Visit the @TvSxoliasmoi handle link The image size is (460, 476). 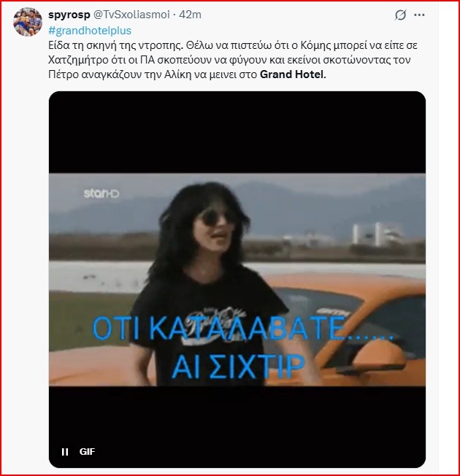coord(131,15)
